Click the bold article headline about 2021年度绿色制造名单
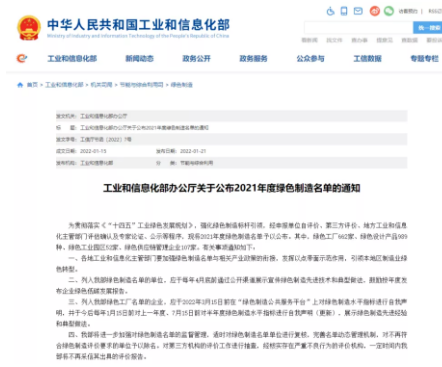Viewport: 442px width, 367px height. (232, 188)
